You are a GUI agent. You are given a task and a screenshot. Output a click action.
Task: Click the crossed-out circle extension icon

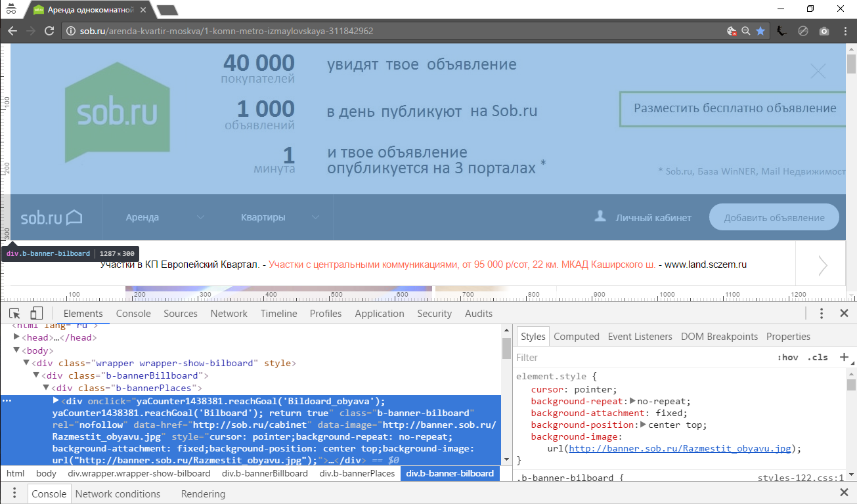tap(802, 31)
